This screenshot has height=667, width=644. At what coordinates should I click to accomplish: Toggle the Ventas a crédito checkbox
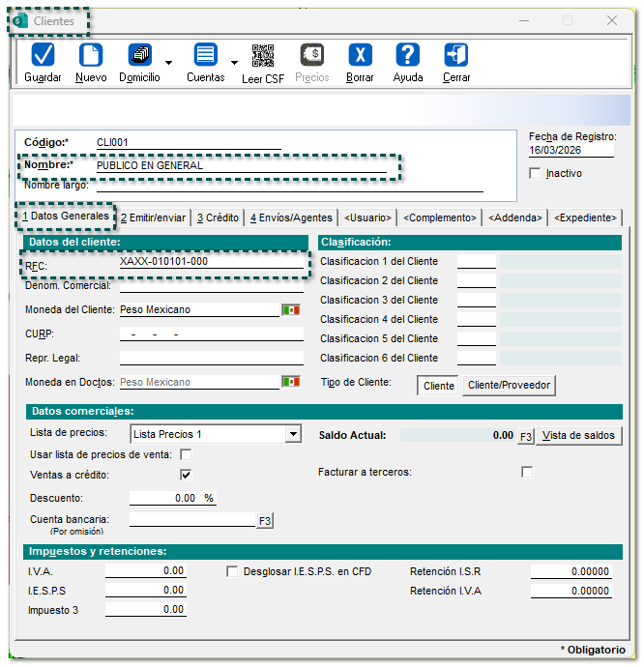186,475
